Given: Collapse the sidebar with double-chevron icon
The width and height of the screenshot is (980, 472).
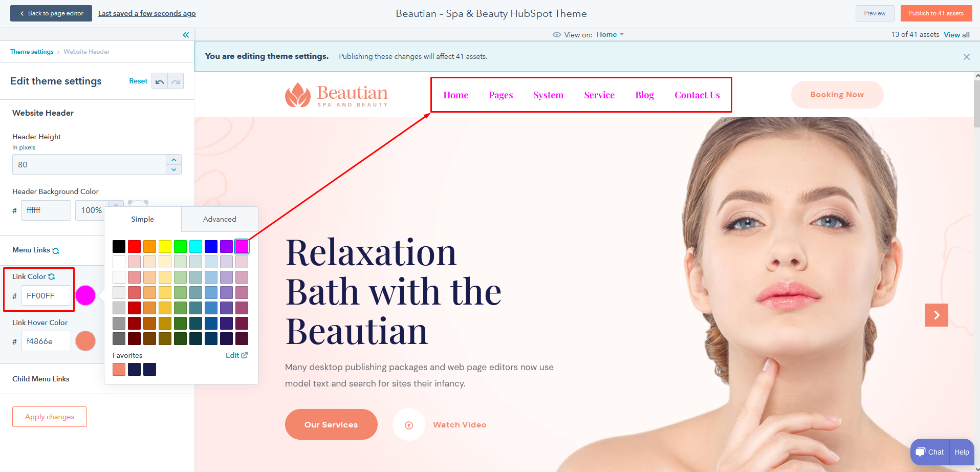Looking at the screenshot, I should tap(186, 35).
